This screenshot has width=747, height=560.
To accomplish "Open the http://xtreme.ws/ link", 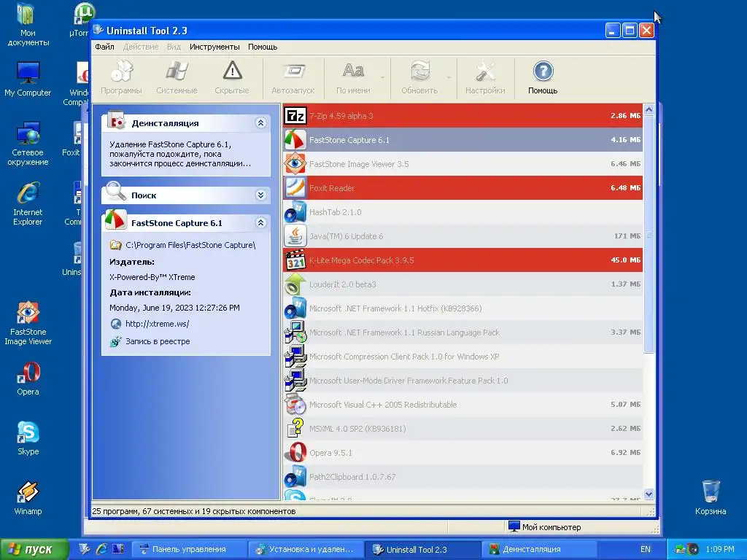I will click(158, 324).
